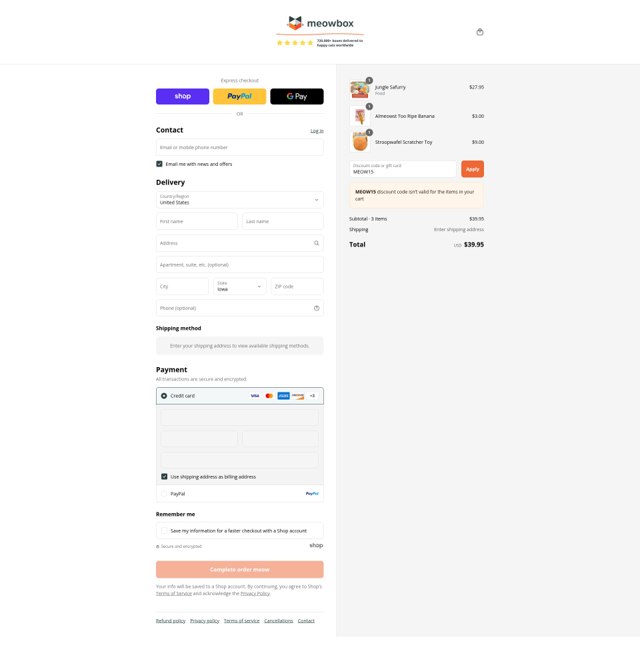640x663 pixels.
Task: Open Jungle Safurry product thumbnail
Action: click(x=360, y=89)
